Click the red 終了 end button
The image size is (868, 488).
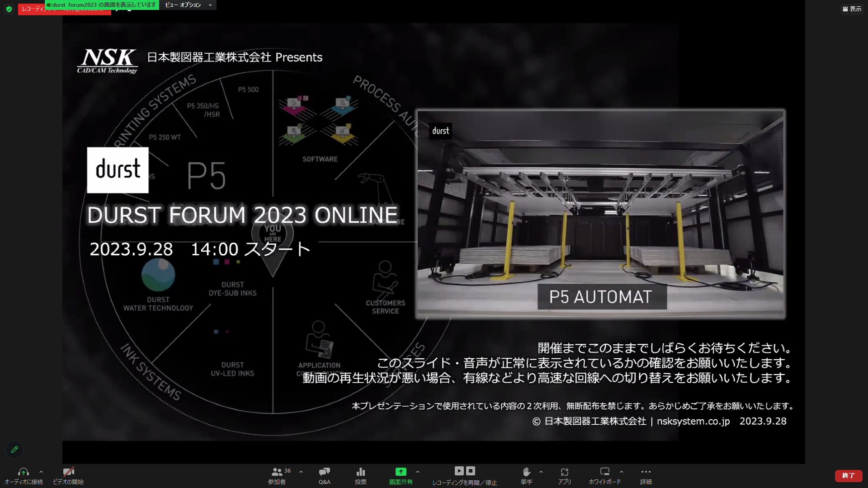coord(848,475)
